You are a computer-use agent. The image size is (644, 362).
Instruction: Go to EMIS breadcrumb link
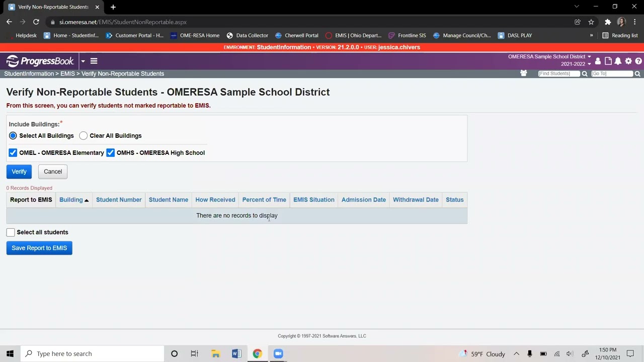[x=67, y=74]
